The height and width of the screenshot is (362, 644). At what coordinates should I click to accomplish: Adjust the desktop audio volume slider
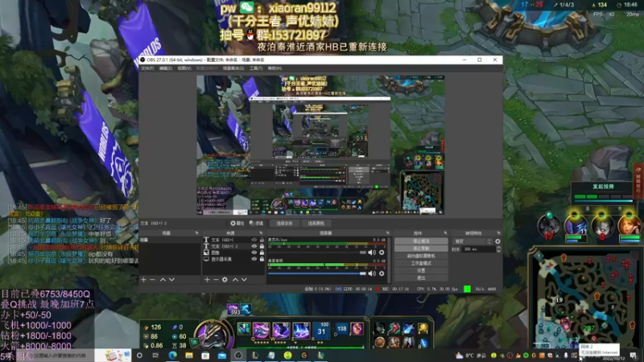pos(316,274)
